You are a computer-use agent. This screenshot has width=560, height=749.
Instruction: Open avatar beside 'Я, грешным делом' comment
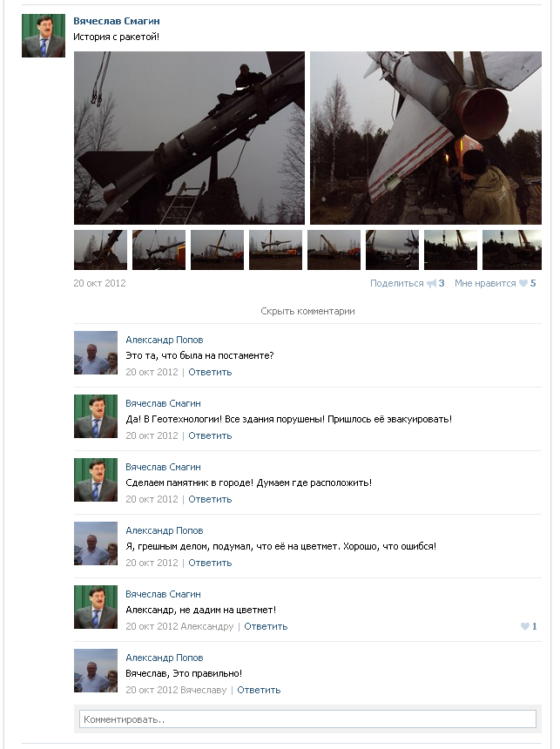[x=96, y=543]
